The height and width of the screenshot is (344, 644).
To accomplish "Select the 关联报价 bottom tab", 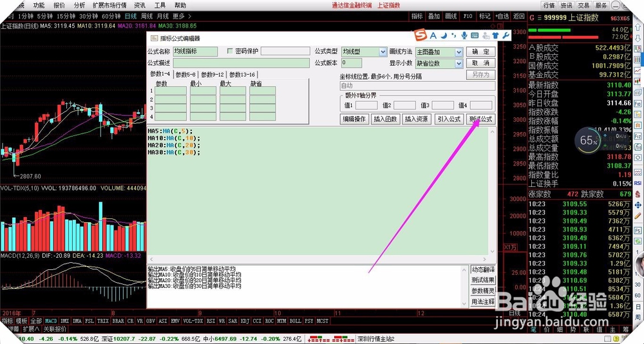I will pyautogui.click(x=55, y=329).
